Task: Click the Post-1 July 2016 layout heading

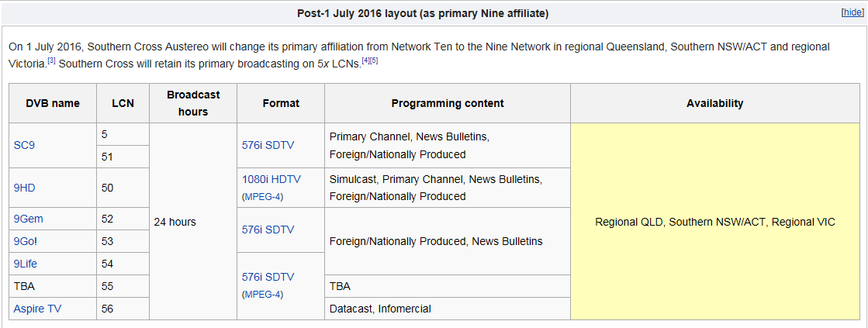Action: (x=424, y=14)
